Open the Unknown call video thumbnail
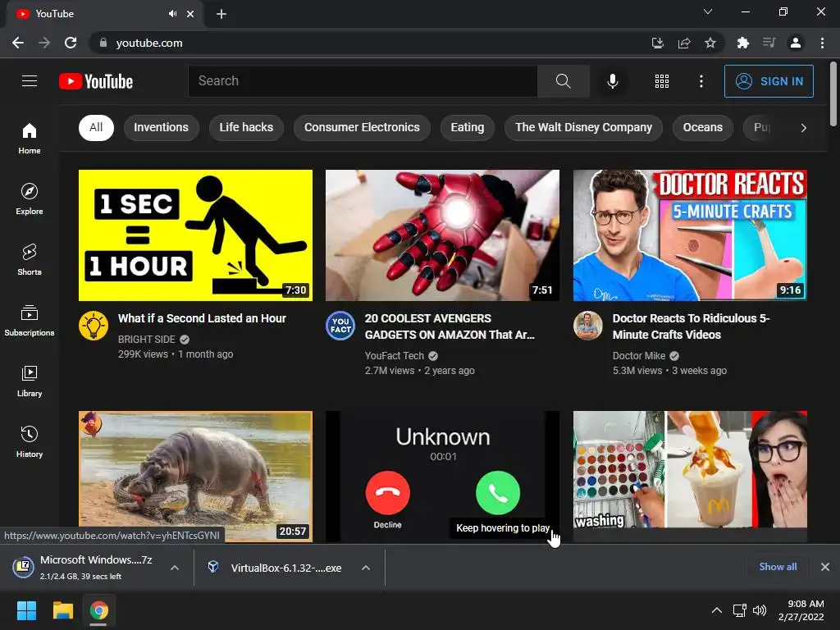Viewport: 840px width, 630px height. tap(442, 477)
